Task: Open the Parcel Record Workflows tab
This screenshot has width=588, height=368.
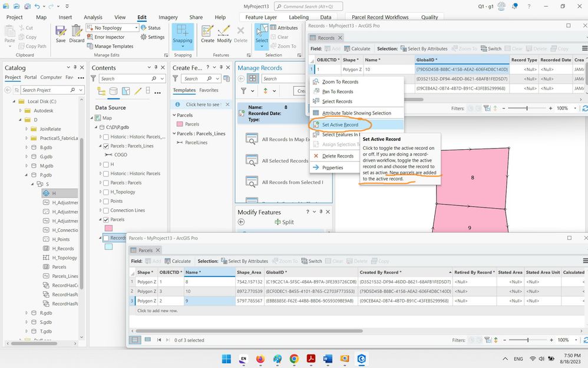Action: (x=380, y=17)
